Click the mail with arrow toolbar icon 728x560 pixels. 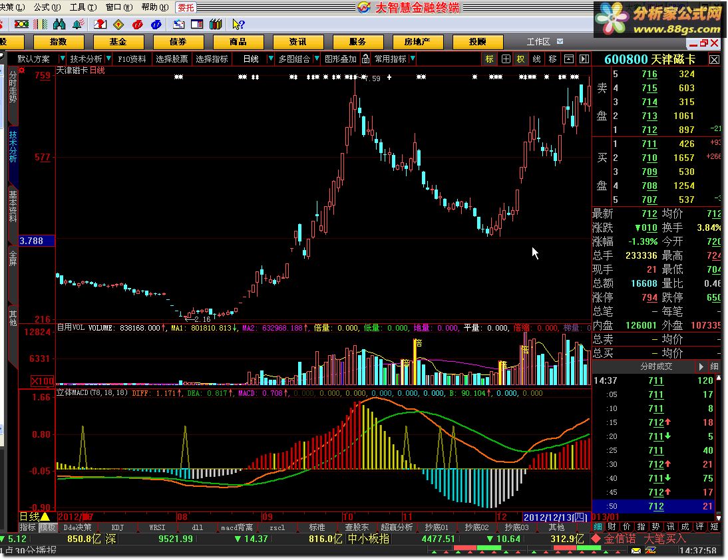point(178,24)
